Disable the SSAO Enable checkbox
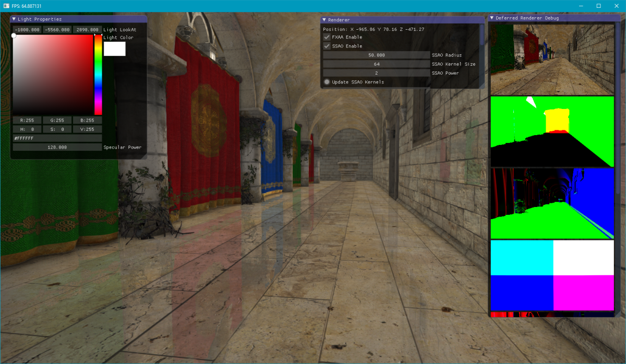 click(326, 46)
